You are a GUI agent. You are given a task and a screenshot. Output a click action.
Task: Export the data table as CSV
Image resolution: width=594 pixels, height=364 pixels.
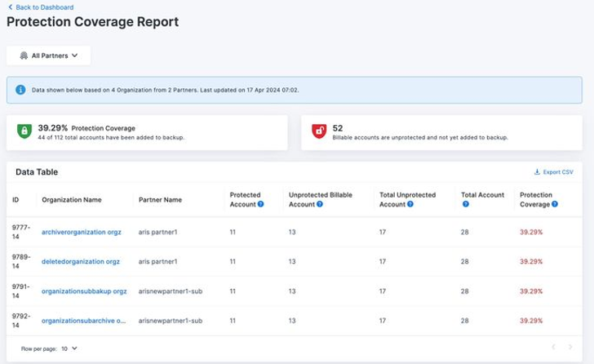[x=554, y=172]
